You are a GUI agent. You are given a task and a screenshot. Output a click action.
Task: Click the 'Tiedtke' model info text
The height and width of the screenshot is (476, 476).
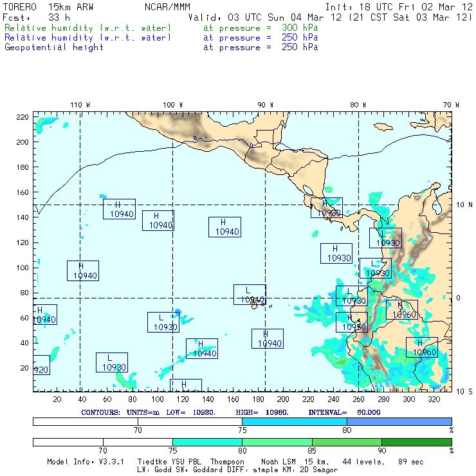point(152,462)
